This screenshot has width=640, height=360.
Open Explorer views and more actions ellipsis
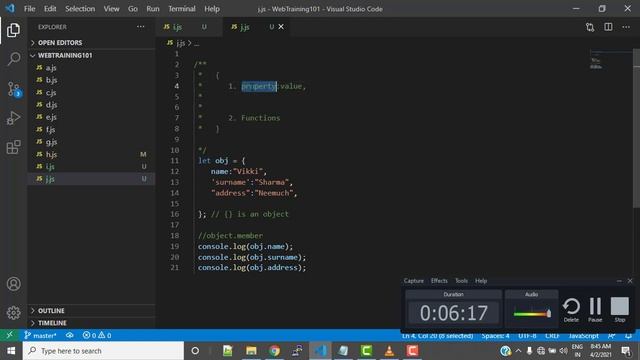pos(140,27)
